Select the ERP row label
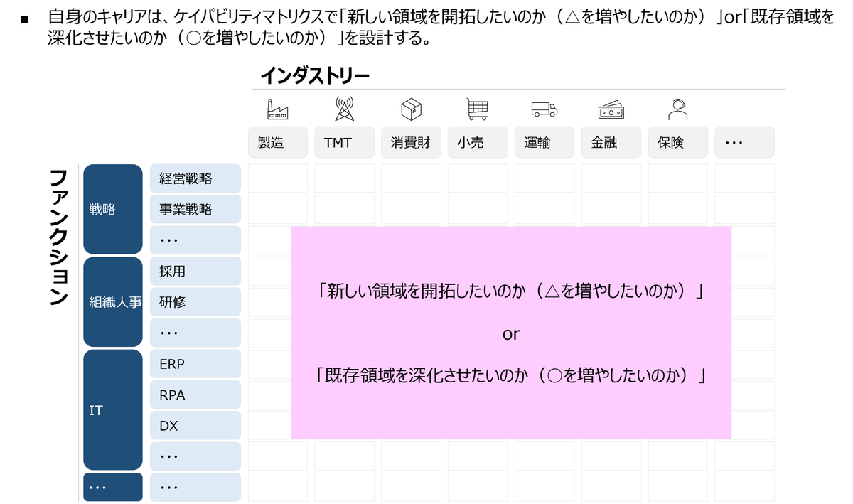Screen dimensions: 853x504 pos(195,364)
